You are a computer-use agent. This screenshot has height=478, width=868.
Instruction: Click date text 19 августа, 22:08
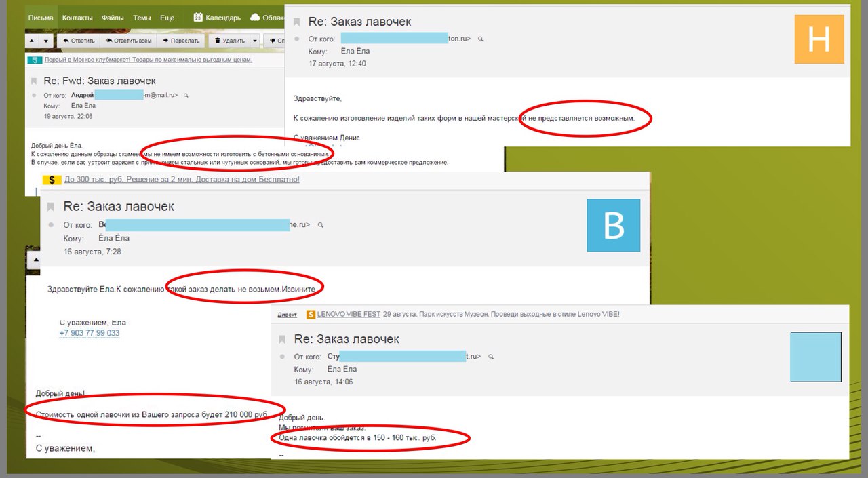(x=68, y=116)
